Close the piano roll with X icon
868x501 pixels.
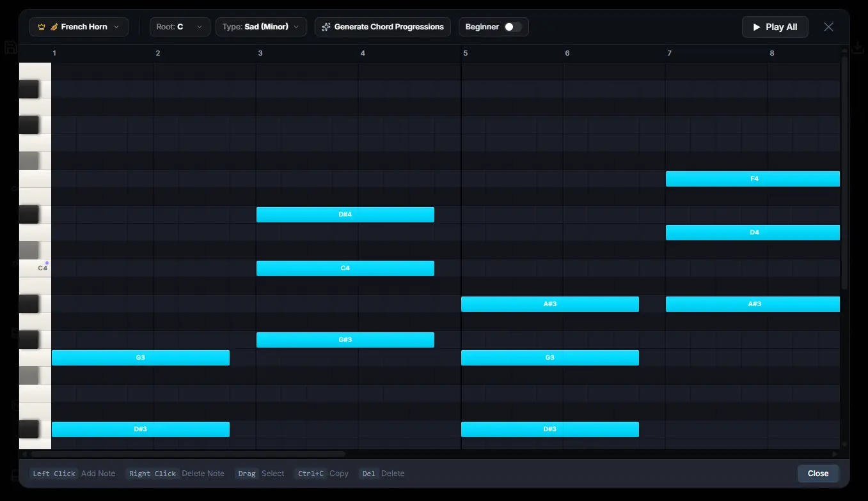(x=828, y=27)
